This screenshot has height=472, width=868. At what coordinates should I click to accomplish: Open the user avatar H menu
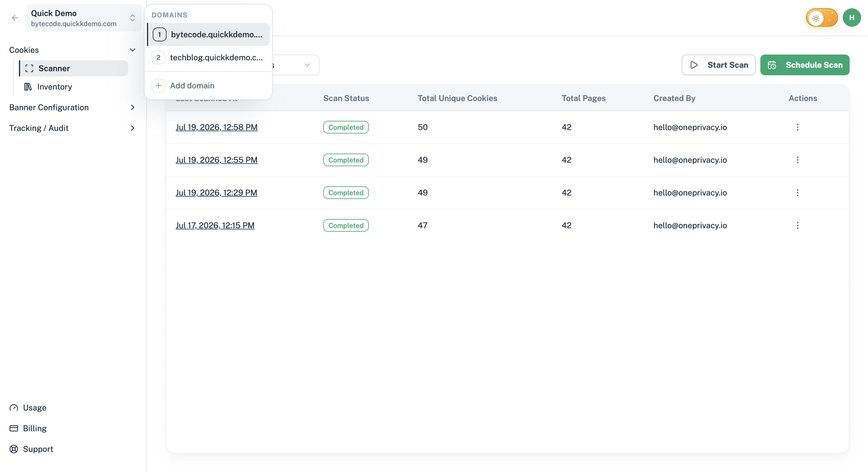click(852, 18)
